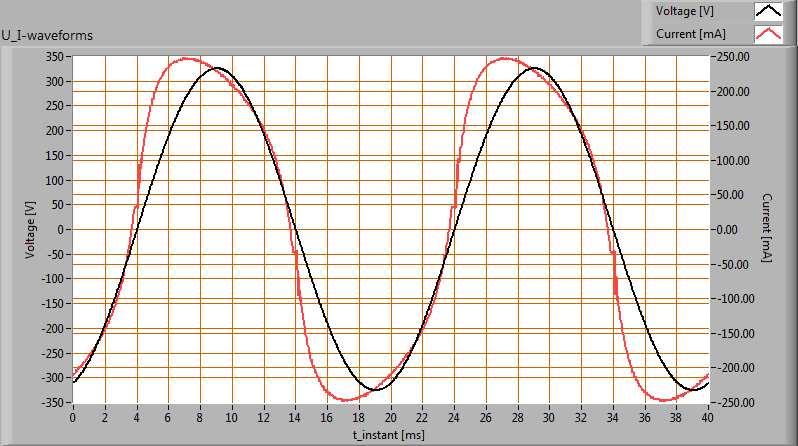Click the black Voltage plot legend icon
The height and width of the screenshot is (446, 798).
tap(767, 11)
